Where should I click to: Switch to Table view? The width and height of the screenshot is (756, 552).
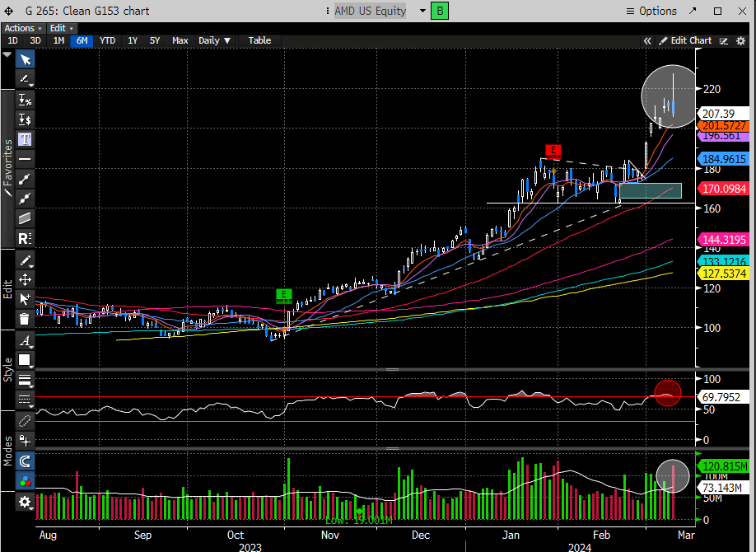click(x=259, y=40)
